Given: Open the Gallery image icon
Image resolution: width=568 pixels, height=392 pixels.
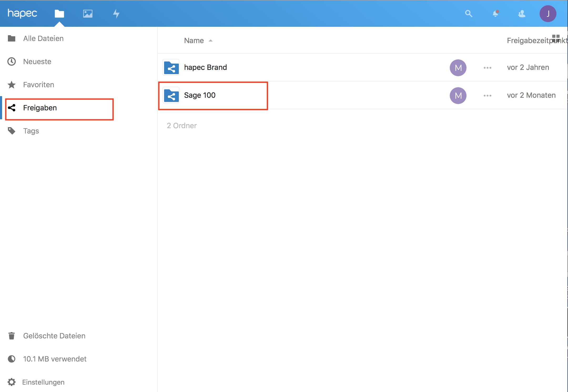Looking at the screenshot, I should [x=88, y=13].
